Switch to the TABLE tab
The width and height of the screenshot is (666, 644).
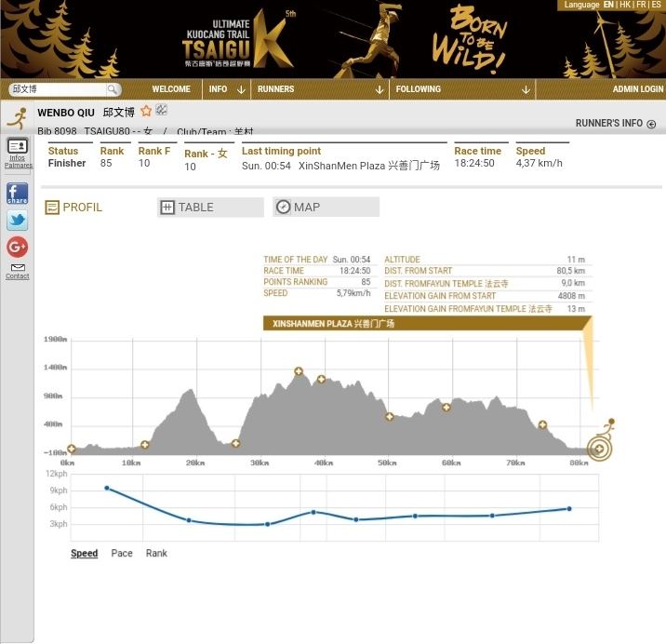[211, 208]
